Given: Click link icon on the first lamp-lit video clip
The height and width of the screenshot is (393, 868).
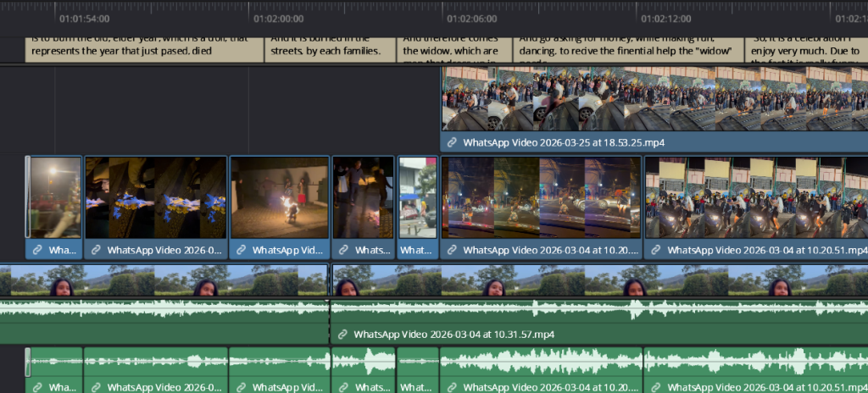Looking at the screenshot, I should pyautogui.click(x=37, y=251).
